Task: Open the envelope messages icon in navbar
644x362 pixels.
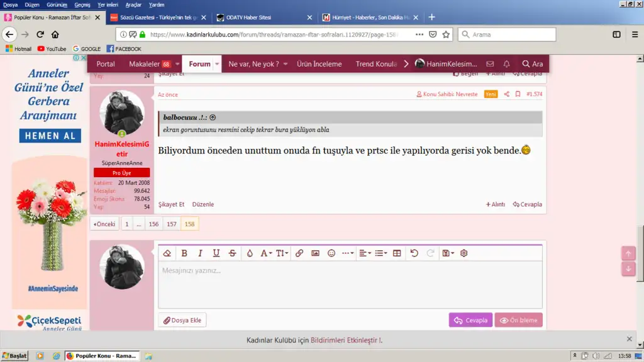Action: click(x=491, y=64)
